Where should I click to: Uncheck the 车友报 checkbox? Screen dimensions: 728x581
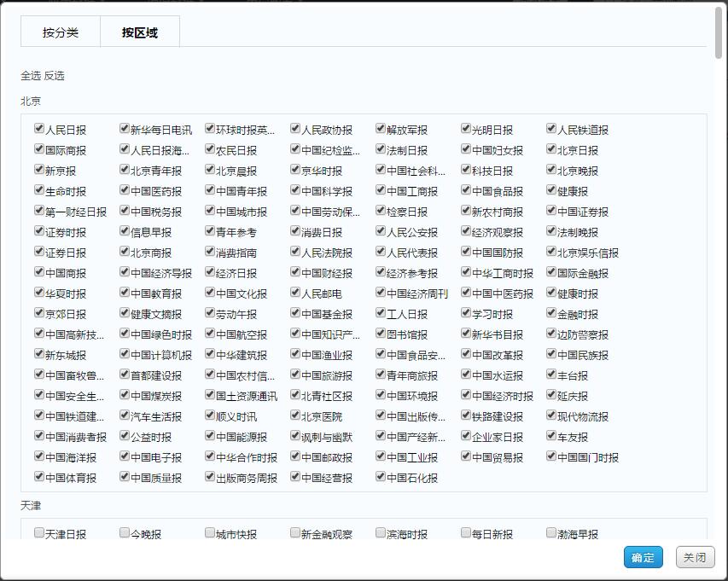pyautogui.click(x=551, y=434)
